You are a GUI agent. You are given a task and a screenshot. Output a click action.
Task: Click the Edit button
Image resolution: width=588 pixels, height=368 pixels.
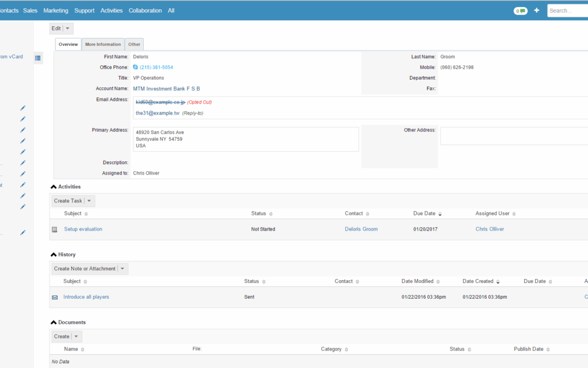tap(56, 28)
